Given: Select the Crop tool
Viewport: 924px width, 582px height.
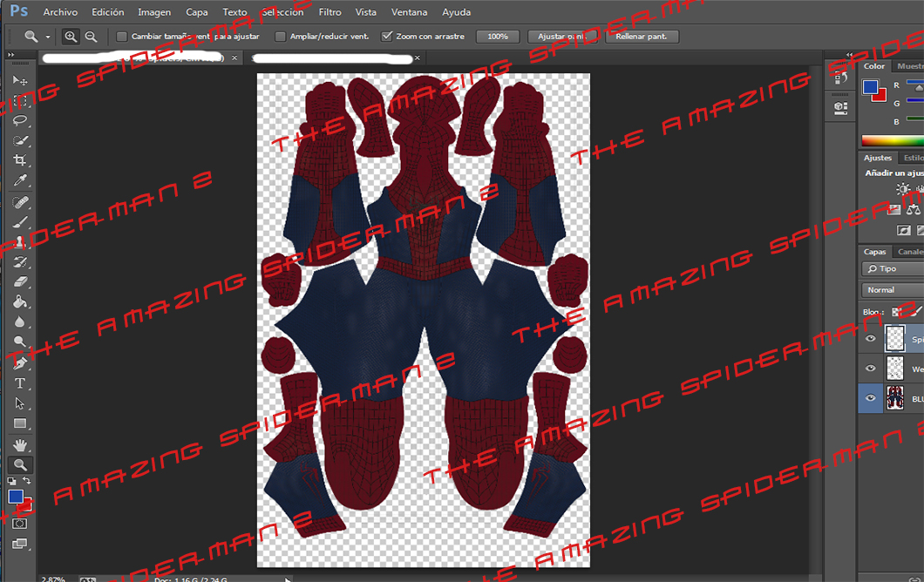Looking at the screenshot, I should point(20,160).
